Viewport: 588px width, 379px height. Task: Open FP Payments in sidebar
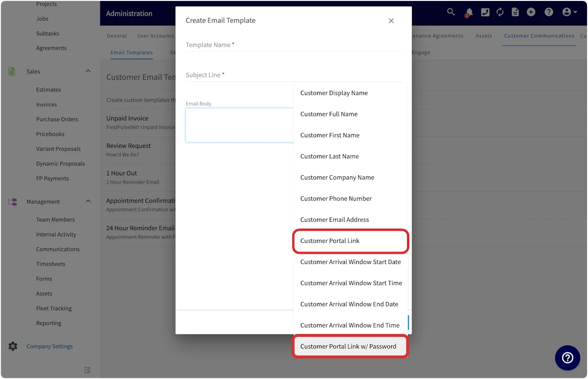pos(52,178)
